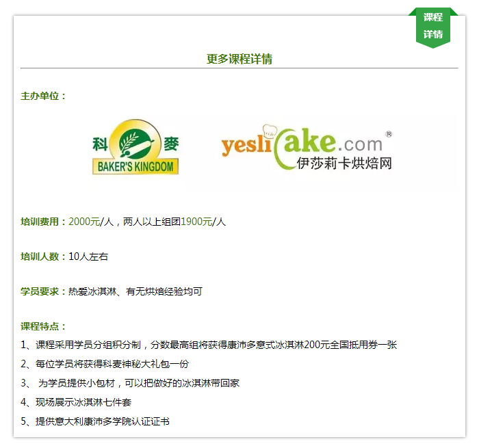The height and width of the screenshot is (448, 479).
Task: Click the 伊莎莉卡烘焙网 text under logo
Action: click(x=344, y=163)
